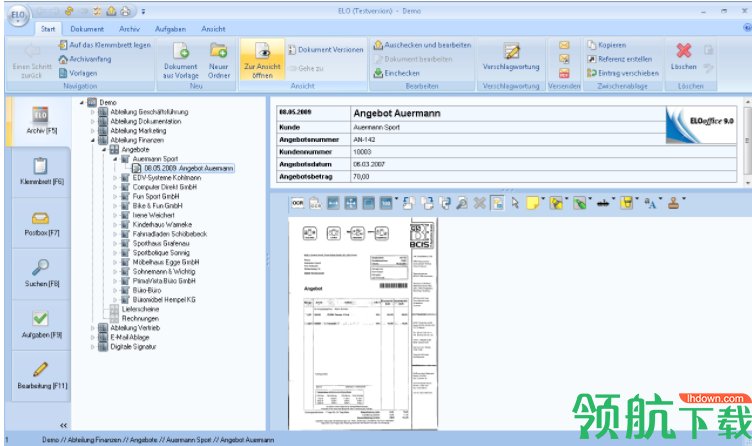Click the fit-to-width viewer icon
This screenshot has width=752, height=446.
pyautogui.click(x=333, y=203)
